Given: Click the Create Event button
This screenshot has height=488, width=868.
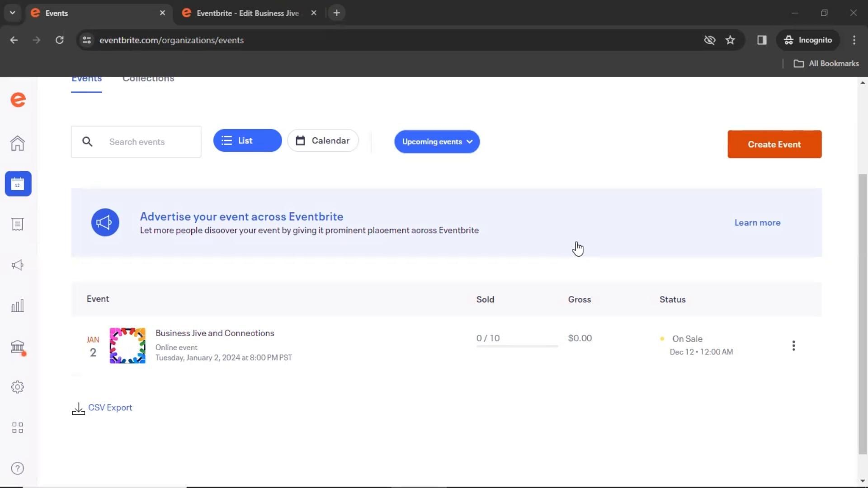Looking at the screenshot, I should 774,145.
